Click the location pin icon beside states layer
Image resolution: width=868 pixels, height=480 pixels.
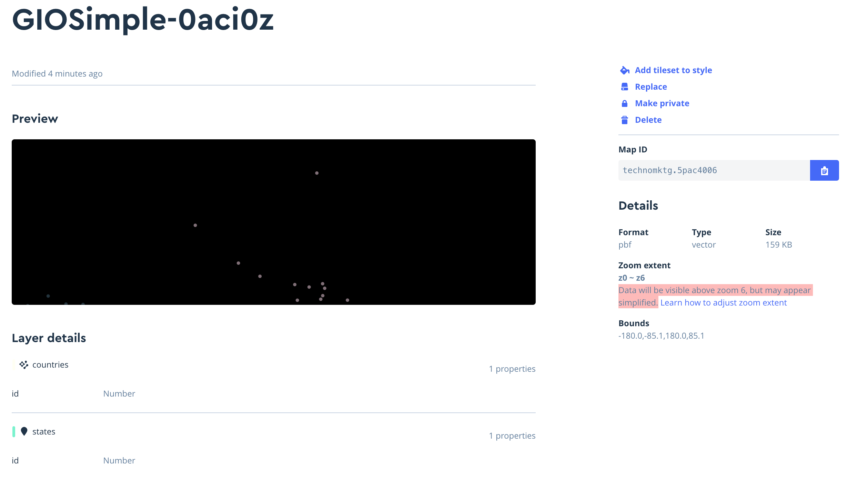pos(23,431)
